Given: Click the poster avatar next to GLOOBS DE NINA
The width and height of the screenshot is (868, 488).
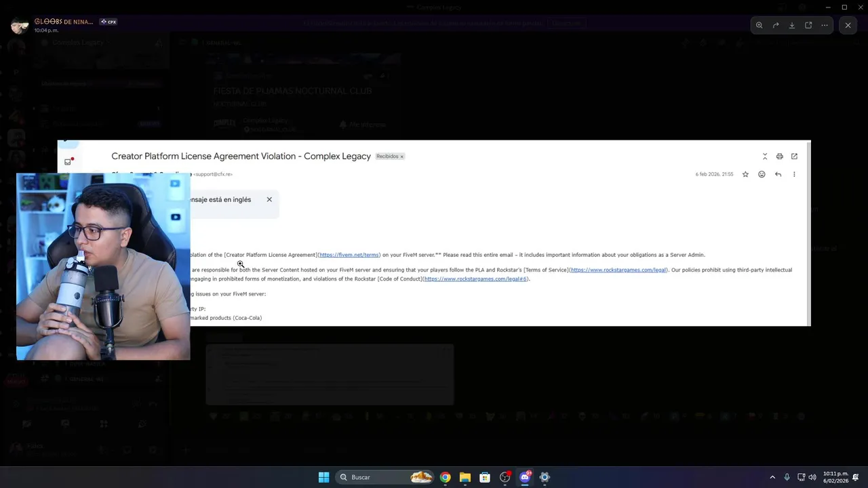Looking at the screenshot, I should pos(19,26).
